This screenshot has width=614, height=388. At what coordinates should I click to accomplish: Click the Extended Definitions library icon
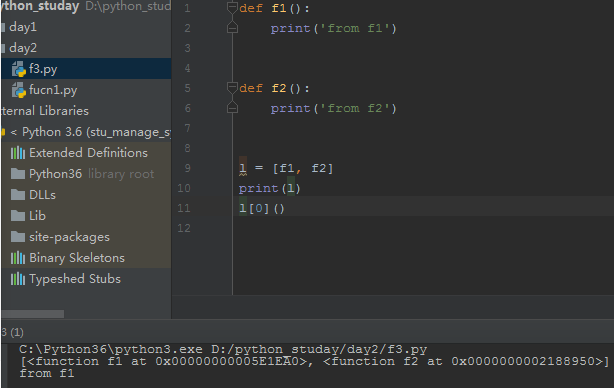[18, 153]
